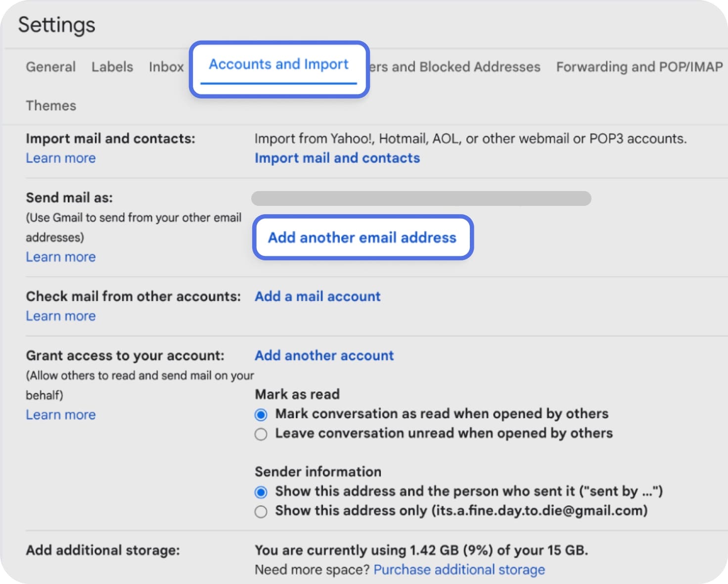Click the Import mail and contacts link

[x=337, y=158]
